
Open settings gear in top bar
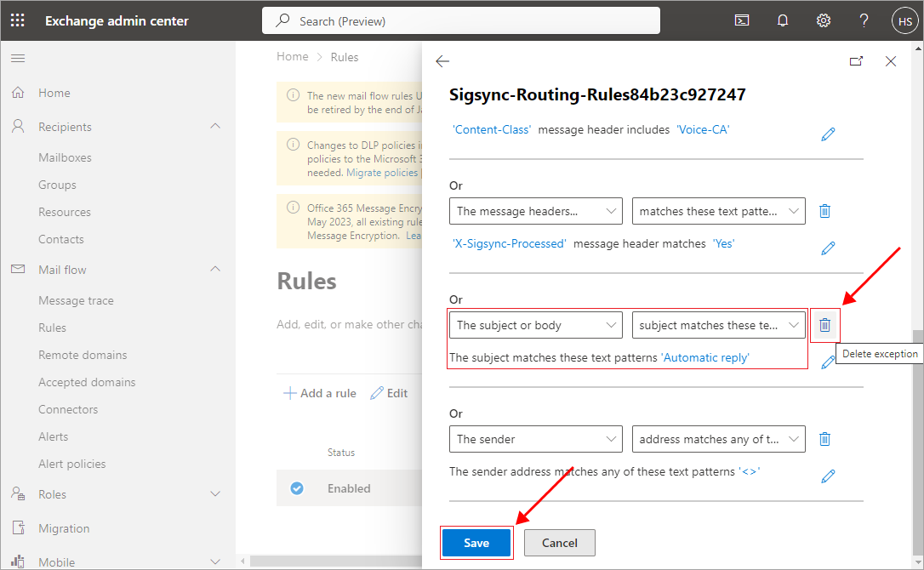823,20
